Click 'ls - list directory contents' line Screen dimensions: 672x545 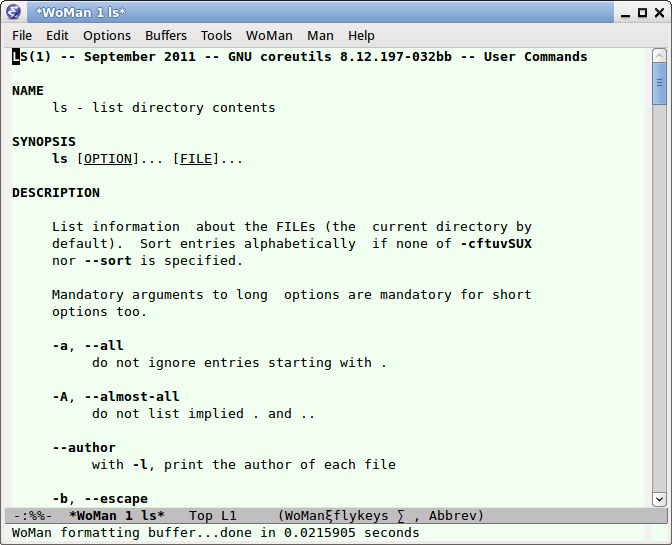(164, 108)
